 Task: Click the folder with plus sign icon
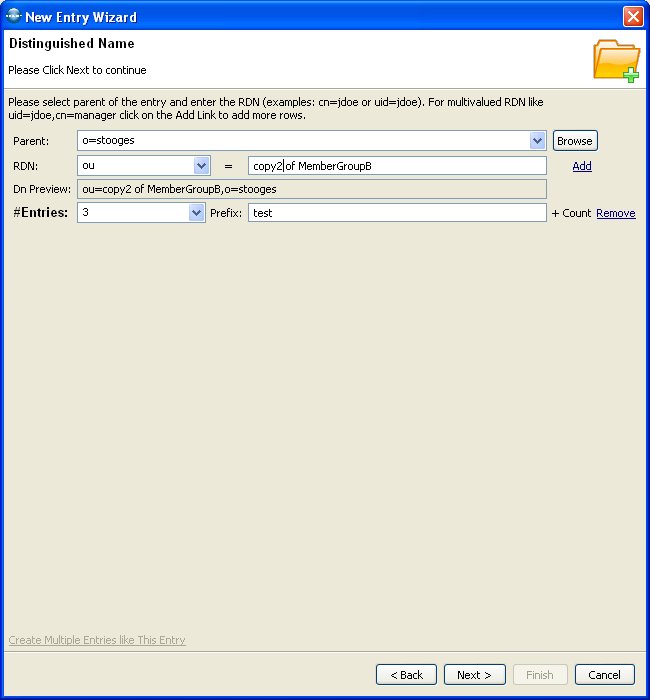click(x=616, y=60)
